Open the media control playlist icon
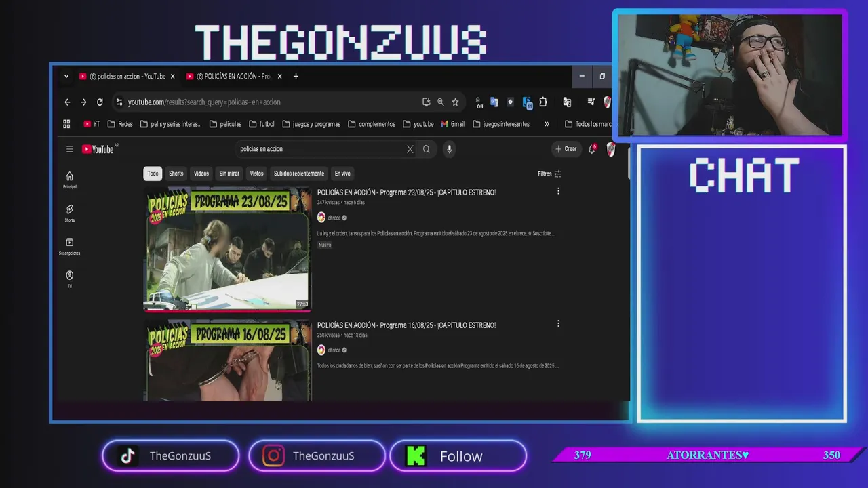 click(591, 102)
